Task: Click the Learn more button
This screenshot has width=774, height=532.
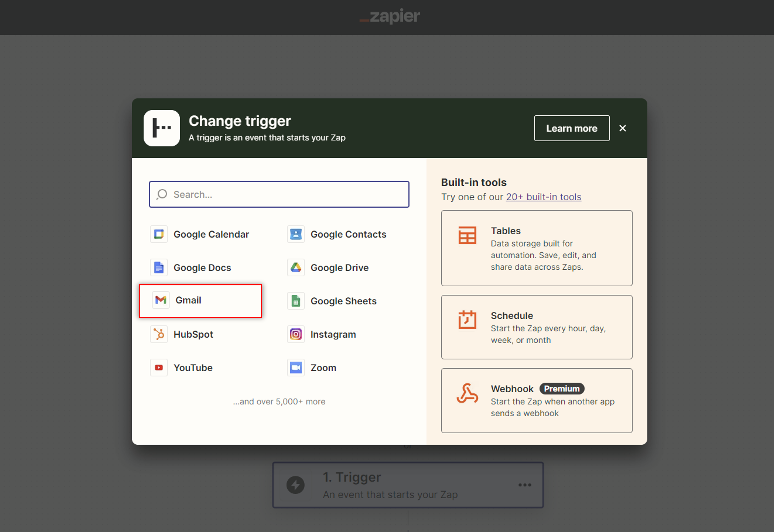Action: click(572, 128)
